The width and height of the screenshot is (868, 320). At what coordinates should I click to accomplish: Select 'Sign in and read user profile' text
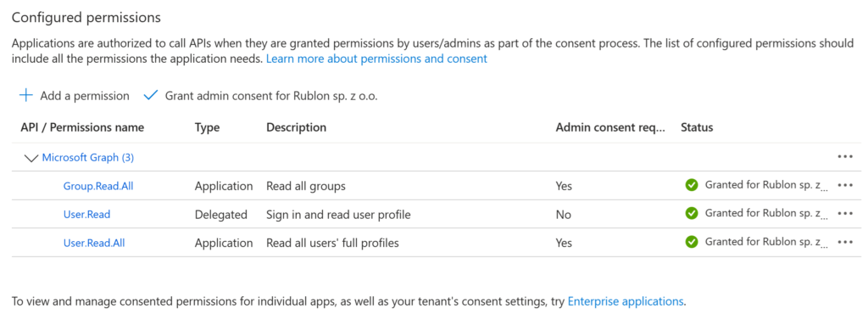pos(339,215)
